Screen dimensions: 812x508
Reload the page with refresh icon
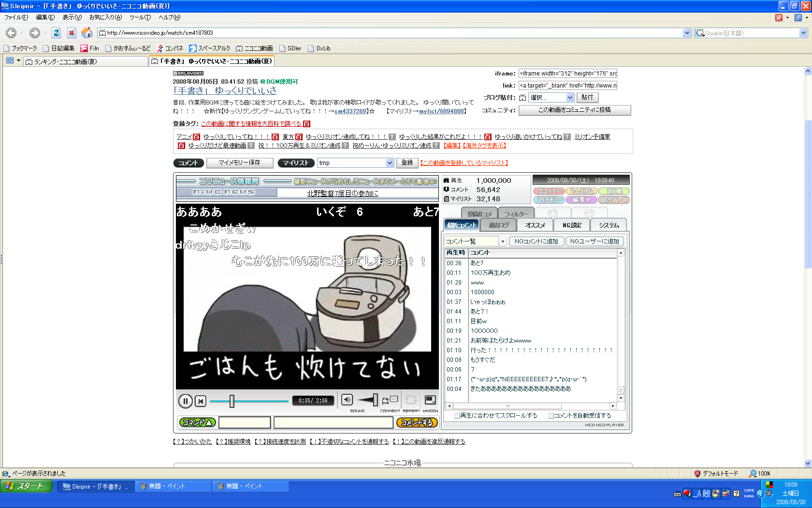point(57,33)
